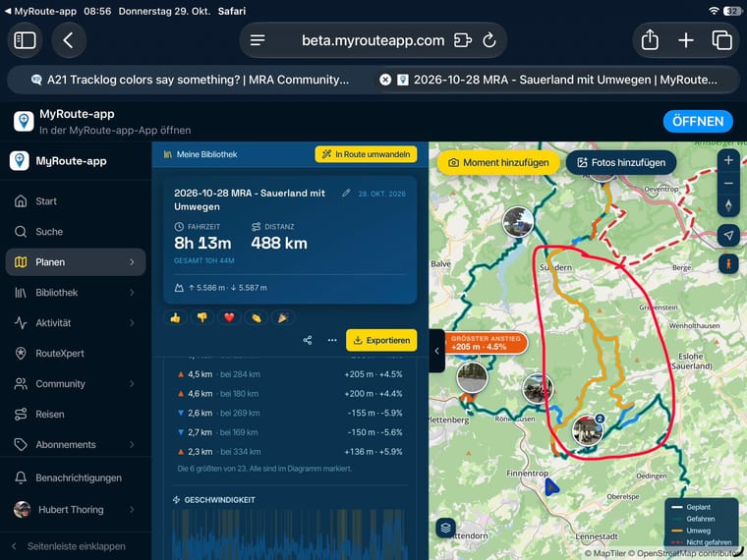Open RouteXpert in sidebar

(76, 354)
